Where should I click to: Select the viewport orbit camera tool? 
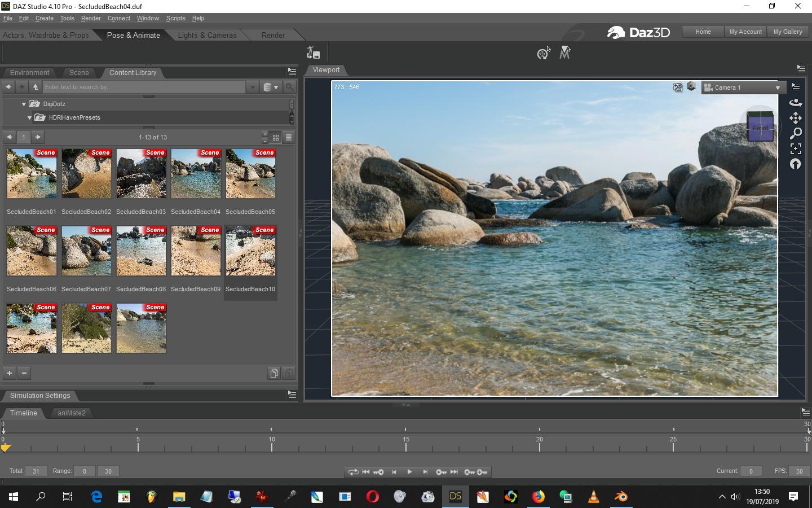[795, 102]
